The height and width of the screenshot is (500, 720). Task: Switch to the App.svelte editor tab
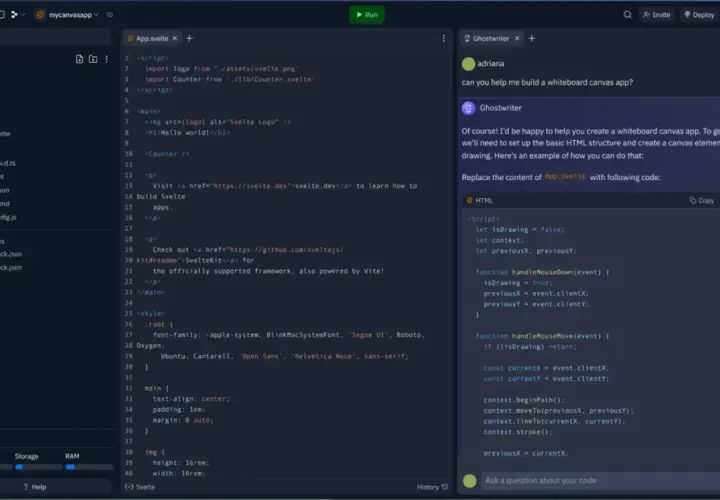(152, 39)
